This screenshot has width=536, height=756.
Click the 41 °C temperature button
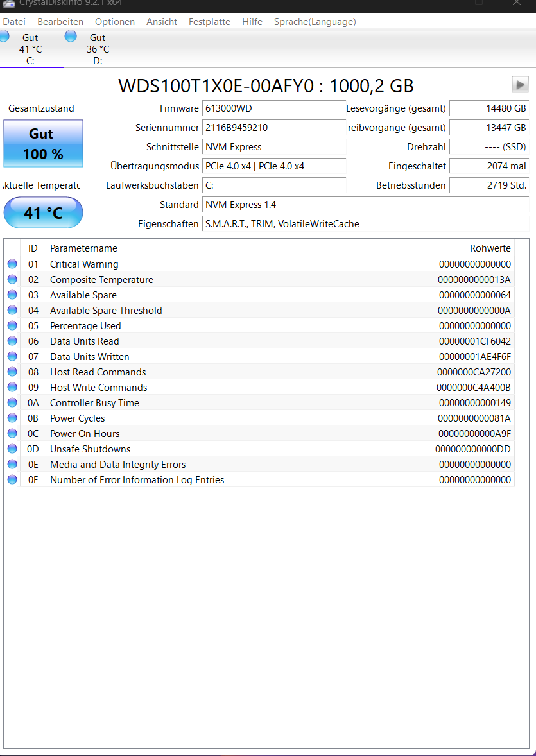click(x=44, y=212)
